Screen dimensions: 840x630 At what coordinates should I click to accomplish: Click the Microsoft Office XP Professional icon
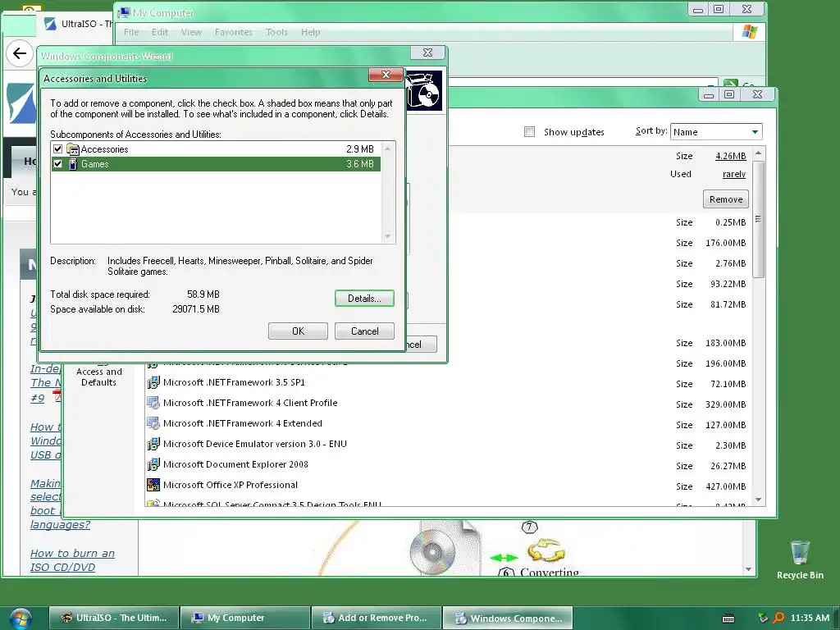(153, 485)
